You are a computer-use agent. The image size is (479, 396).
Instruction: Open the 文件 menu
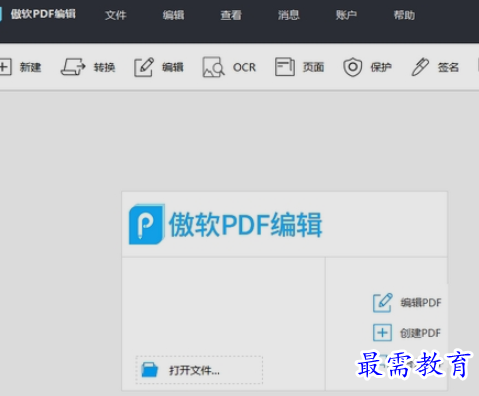pyautogui.click(x=115, y=15)
